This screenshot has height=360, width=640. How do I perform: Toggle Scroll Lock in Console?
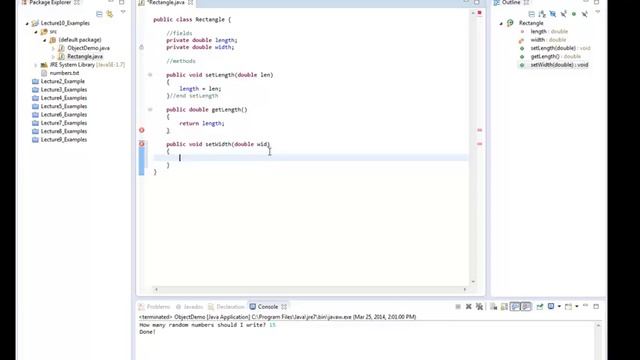[x=504, y=307]
